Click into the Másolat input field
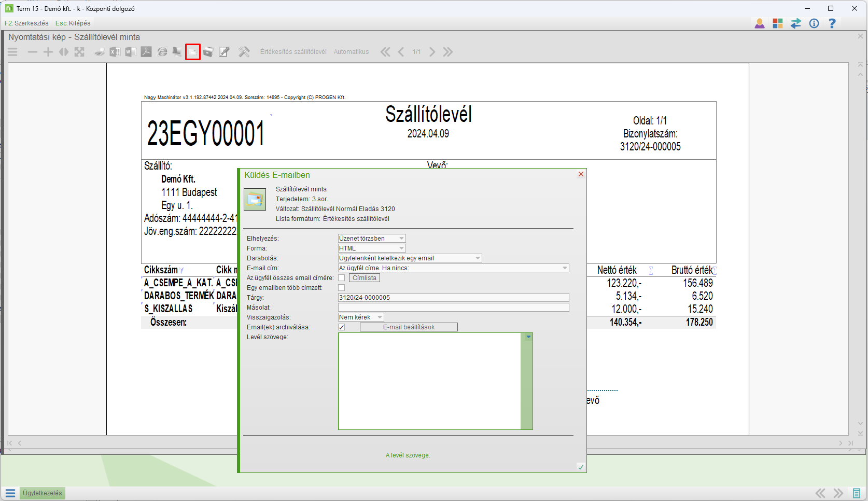This screenshot has height=501, width=868. 453,308
